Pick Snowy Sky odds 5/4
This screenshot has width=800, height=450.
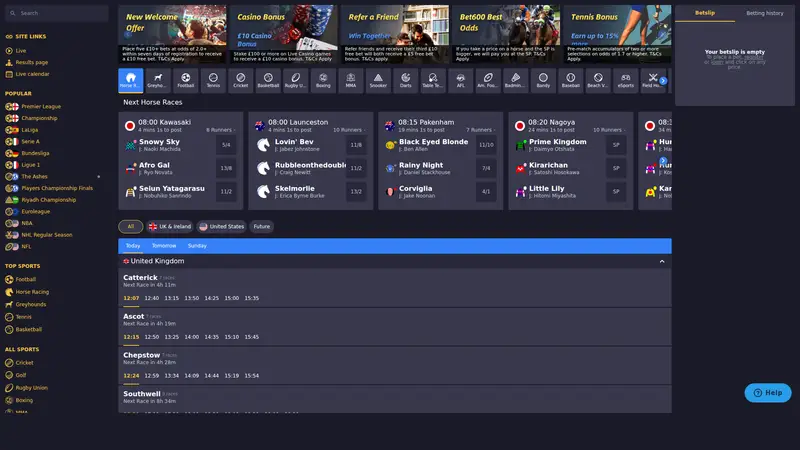[226, 145]
